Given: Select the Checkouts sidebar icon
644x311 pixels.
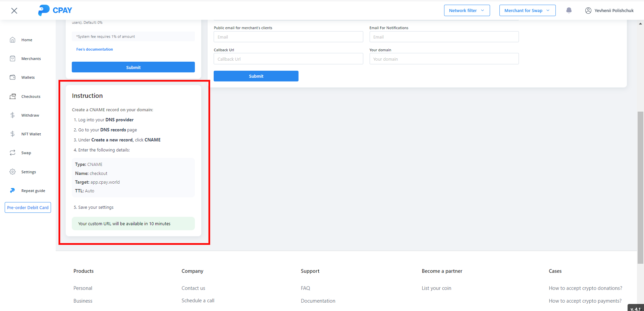Looking at the screenshot, I should pos(13,97).
